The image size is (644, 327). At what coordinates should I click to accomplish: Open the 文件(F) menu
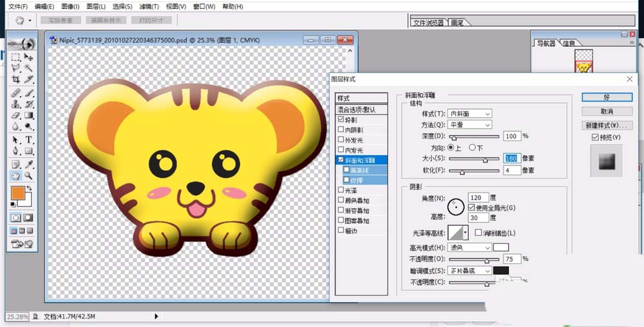(x=18, y=6)
